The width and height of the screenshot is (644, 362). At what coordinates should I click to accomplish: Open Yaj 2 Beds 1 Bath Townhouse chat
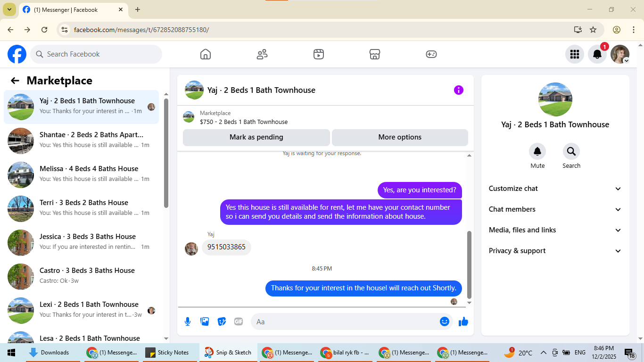point(81,107)
